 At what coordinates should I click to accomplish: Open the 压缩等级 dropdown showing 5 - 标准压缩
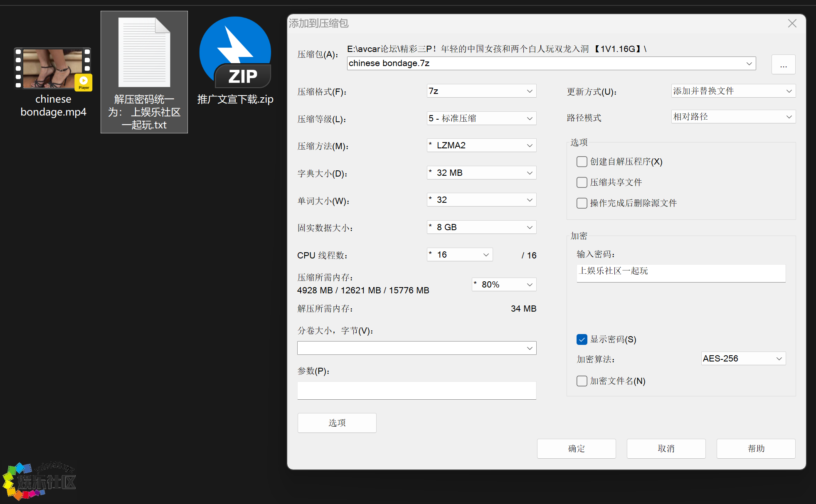pyautogui.click(x=481, y=118)
